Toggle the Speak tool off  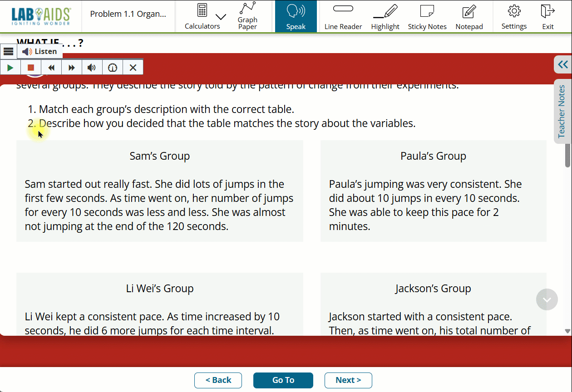click(x=296, y=16)
